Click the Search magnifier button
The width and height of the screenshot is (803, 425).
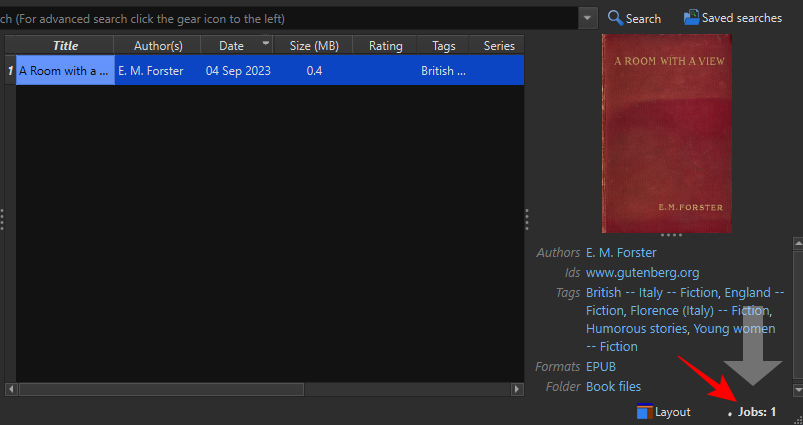tap(634, 18)
